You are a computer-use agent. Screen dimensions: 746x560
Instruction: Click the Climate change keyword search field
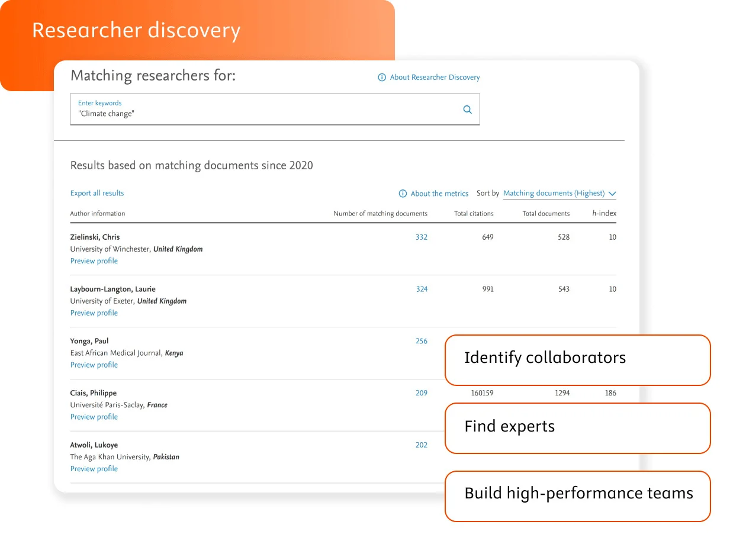[237, 114]
